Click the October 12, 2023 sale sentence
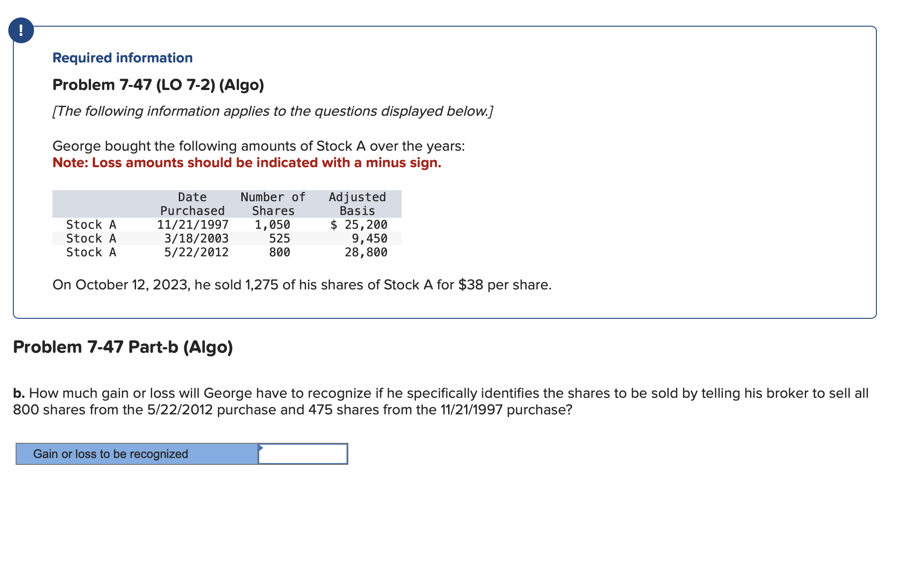Screen dimensions: 898x588 [x=302, y=285]
